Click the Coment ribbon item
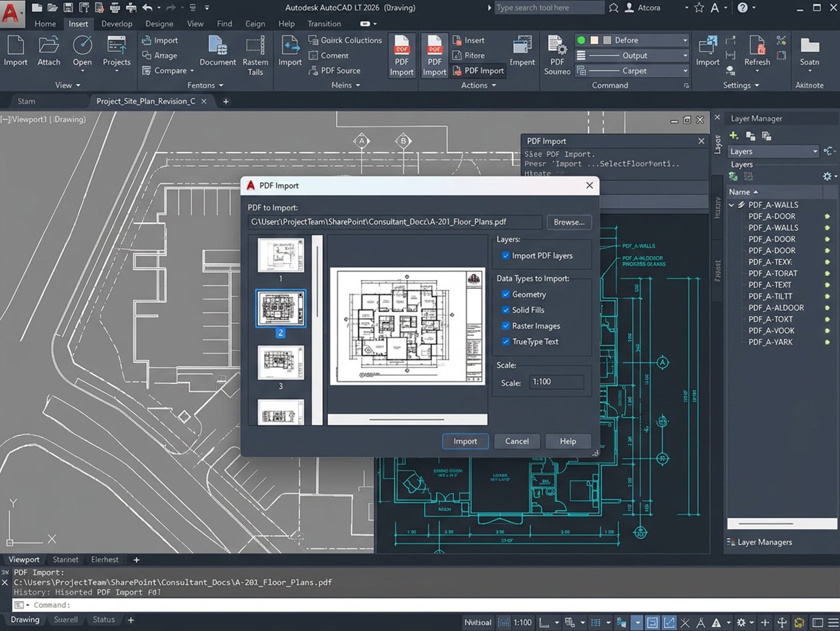This screenshot has height=631, width=840. coord(328,55)
